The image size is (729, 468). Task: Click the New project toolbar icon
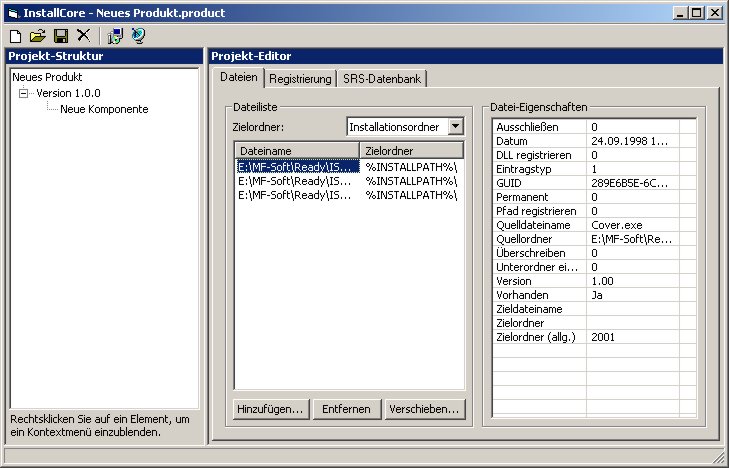[x=15, y=36]
